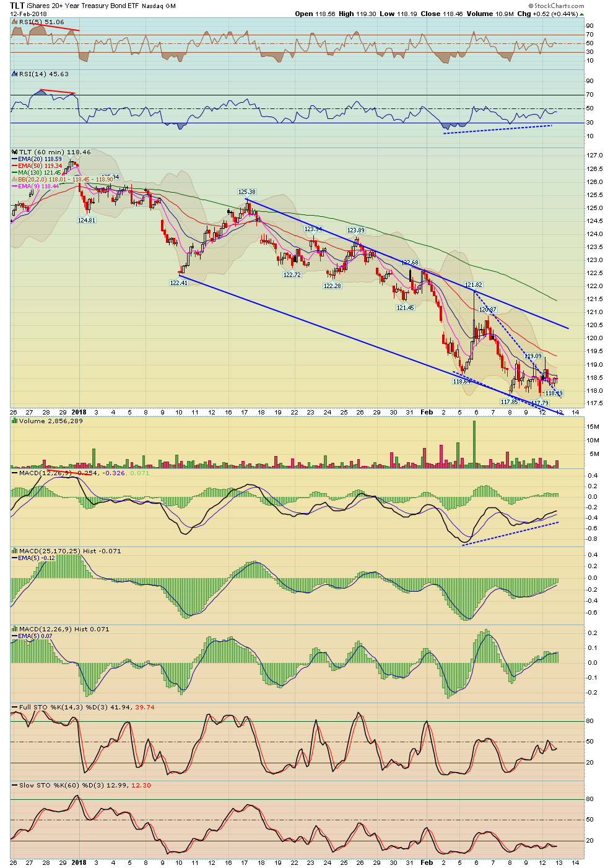Click the 122.41 price low label
Image resolution: width=613 pixels, height=868 pixels.
178,283
